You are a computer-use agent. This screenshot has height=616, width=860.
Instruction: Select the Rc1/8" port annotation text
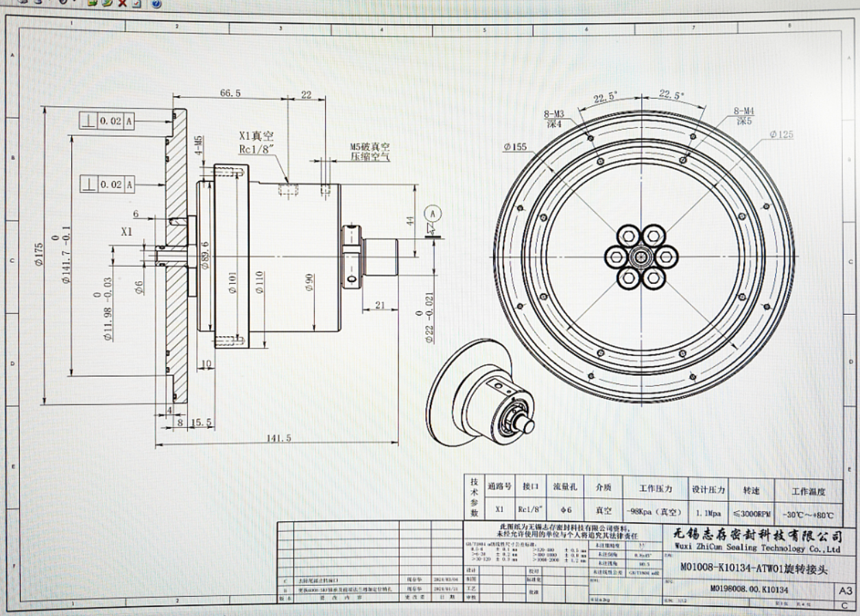tap(256, 150)
